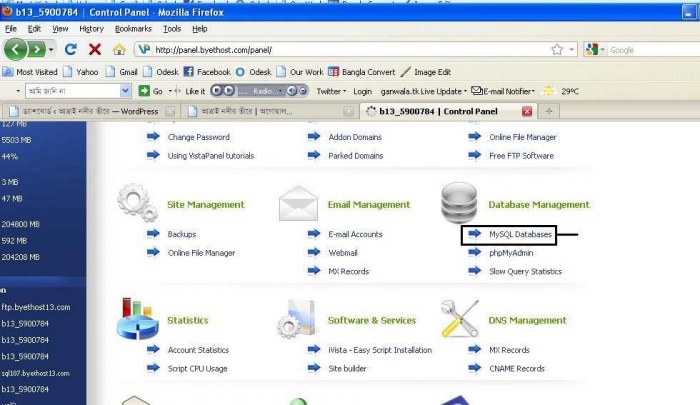Select ftp.byethost13.com in sidebar
Screen dimensions: 700x405
coord(36,307)
